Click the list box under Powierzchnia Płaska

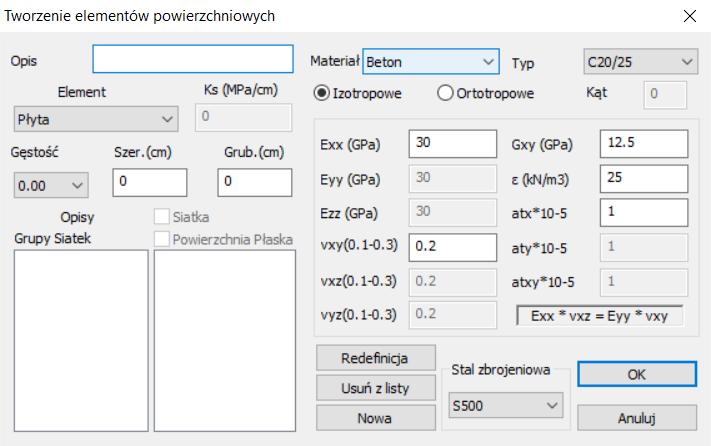pos(225,341)
